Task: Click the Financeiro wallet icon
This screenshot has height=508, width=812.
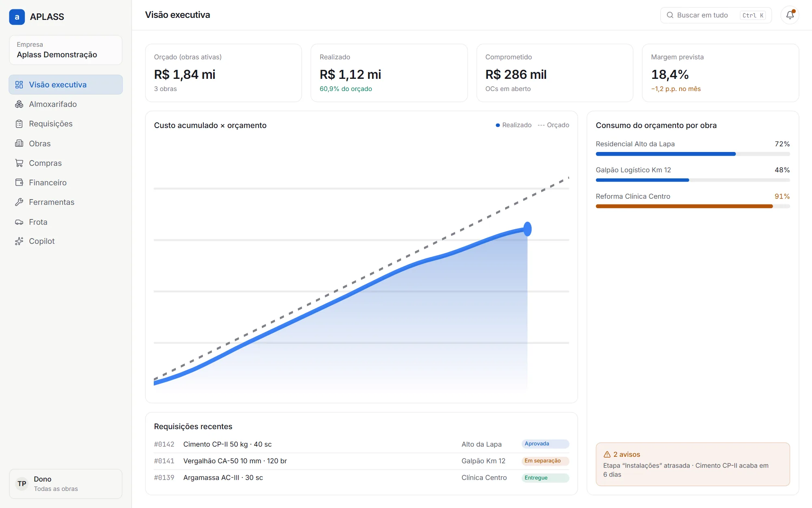Action: point(19,182)
